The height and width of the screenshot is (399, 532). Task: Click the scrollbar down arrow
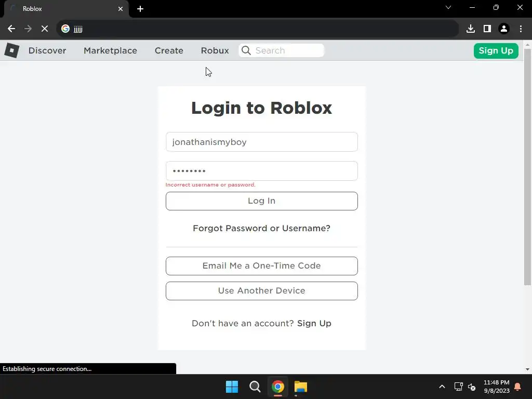527,369
